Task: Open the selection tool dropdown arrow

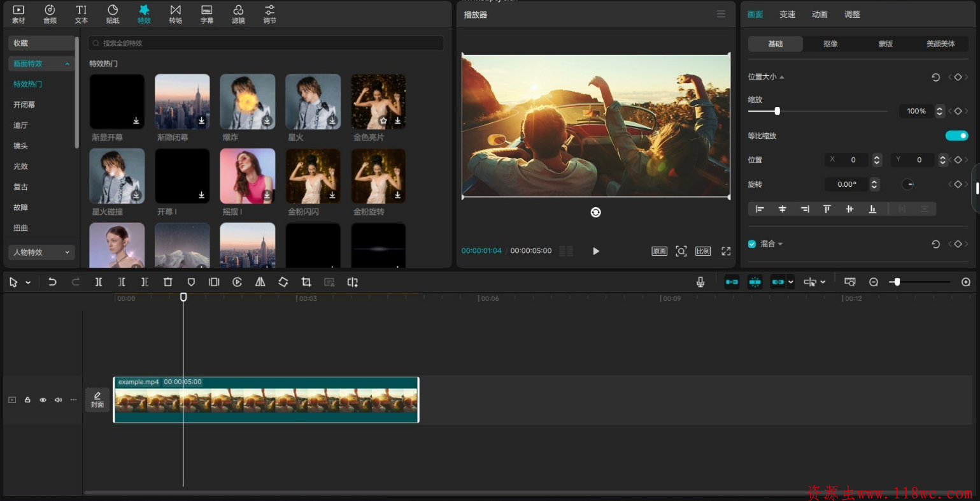Action: [x=28, y=282]
